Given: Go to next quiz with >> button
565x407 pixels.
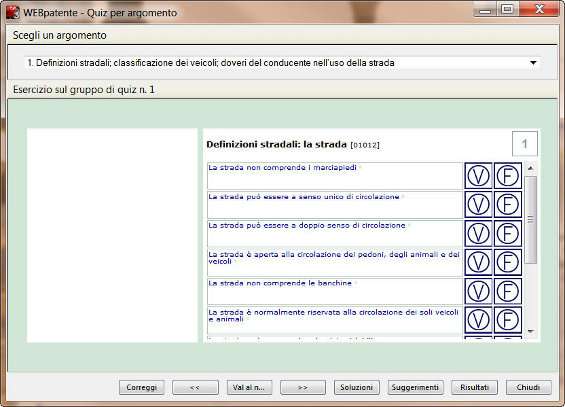Looking at the screenshot, I should pos(303,388).
